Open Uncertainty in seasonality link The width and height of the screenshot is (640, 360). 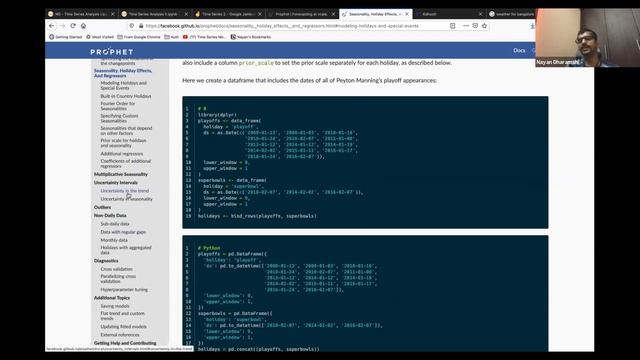coord(127,199)
